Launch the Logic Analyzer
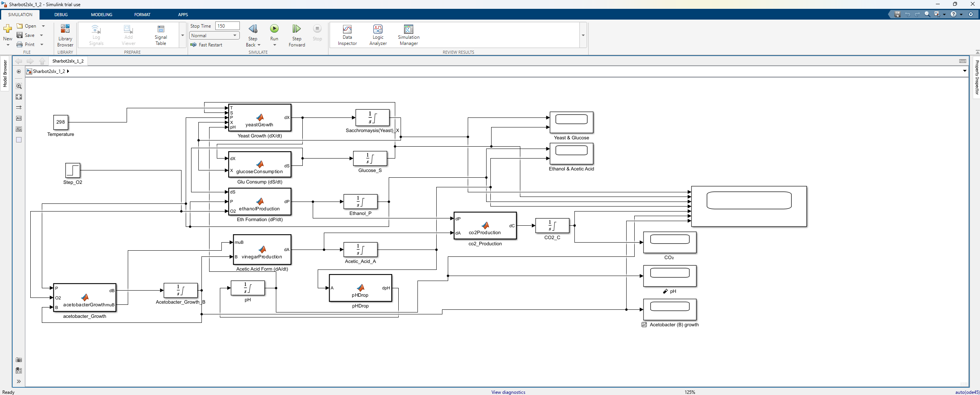 (378, 35)
